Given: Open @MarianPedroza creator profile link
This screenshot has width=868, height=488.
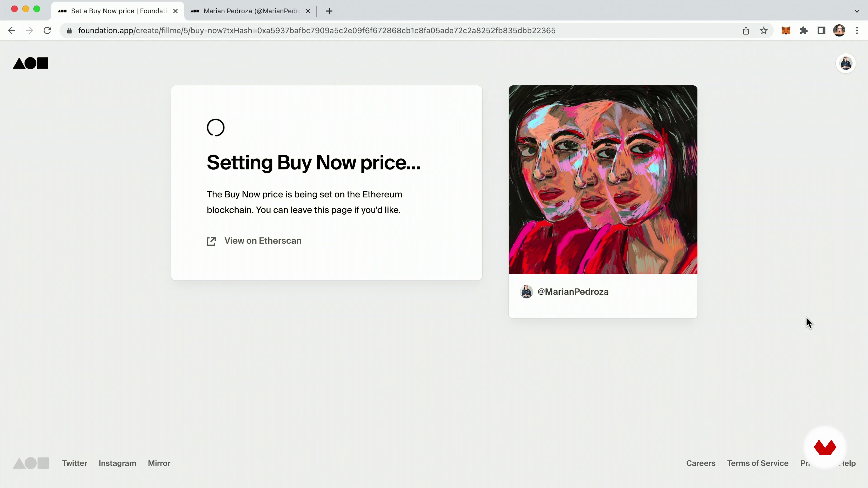Looking at the screenshot, I should pos(573,292).
